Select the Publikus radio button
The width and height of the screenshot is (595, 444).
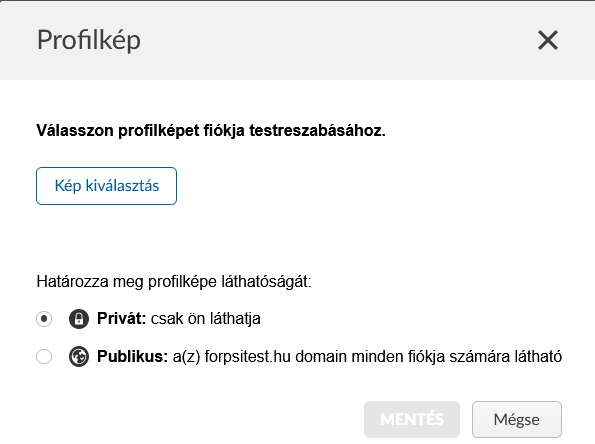coord(44,357)
